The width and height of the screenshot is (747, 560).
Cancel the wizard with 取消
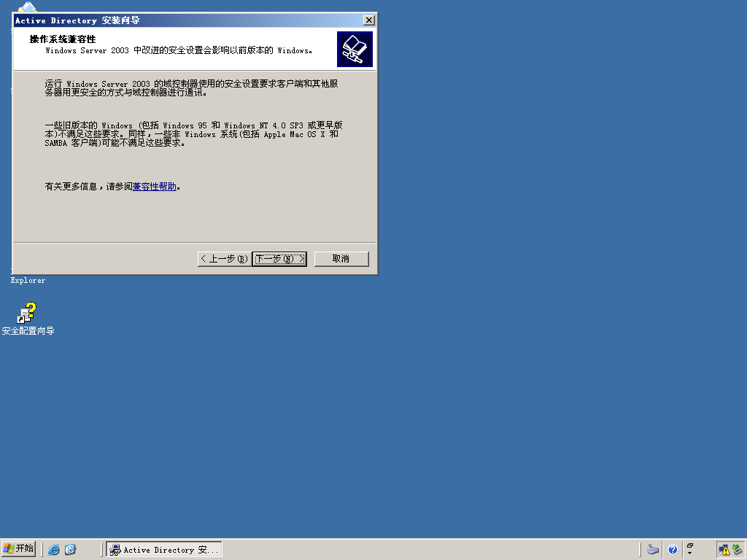(341, 259)
